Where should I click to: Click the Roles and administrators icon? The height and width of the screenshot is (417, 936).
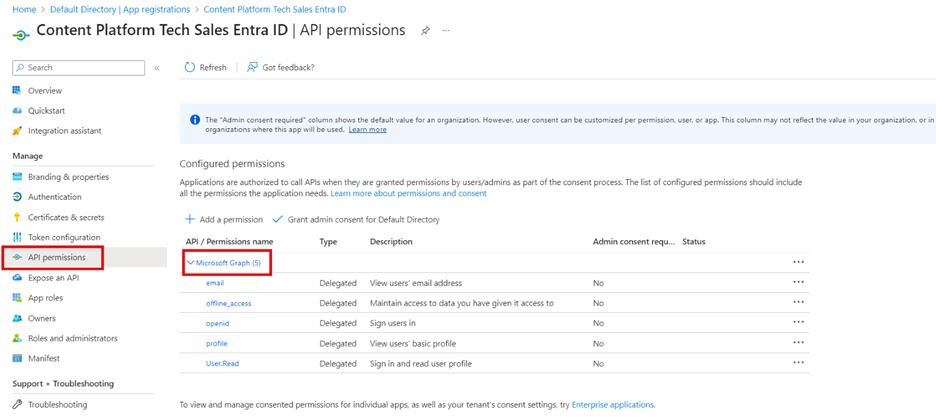click(17, 338)
